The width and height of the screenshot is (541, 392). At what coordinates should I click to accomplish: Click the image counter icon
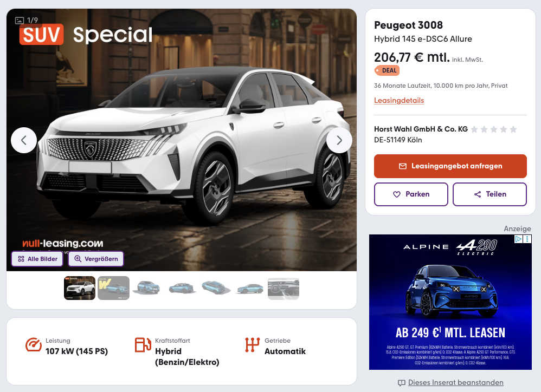coord(20,21)
